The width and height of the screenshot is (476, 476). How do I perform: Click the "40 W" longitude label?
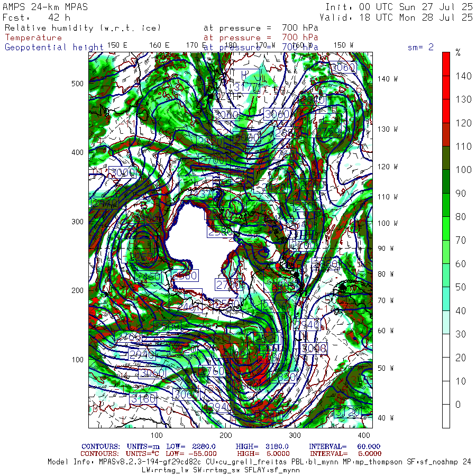(386, 418)
